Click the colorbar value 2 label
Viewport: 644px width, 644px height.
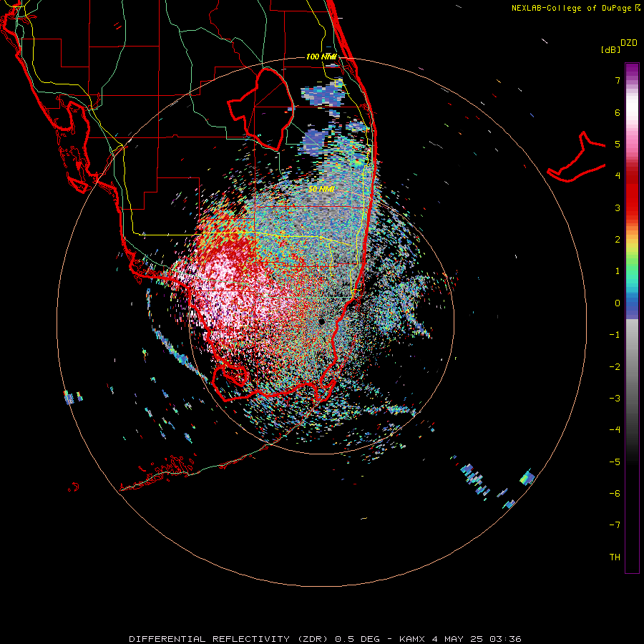(x=618, y=239)
